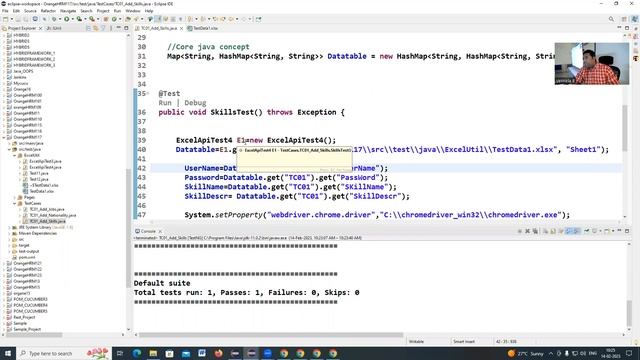Click the Open Type toolbar icon

point(128,19)
